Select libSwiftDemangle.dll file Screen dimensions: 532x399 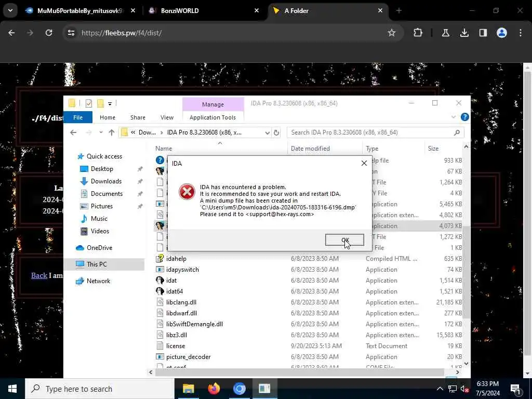[x=194, y=324]
